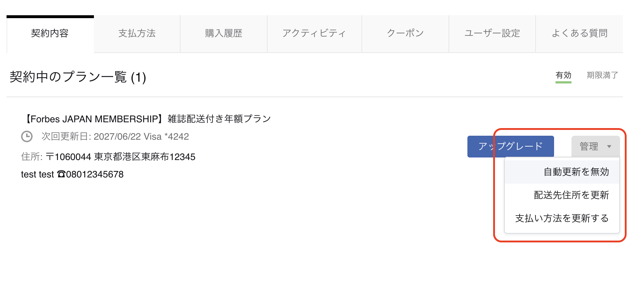Open the 購入履歴 tab
Screen dimensions: 644x299
224,34
